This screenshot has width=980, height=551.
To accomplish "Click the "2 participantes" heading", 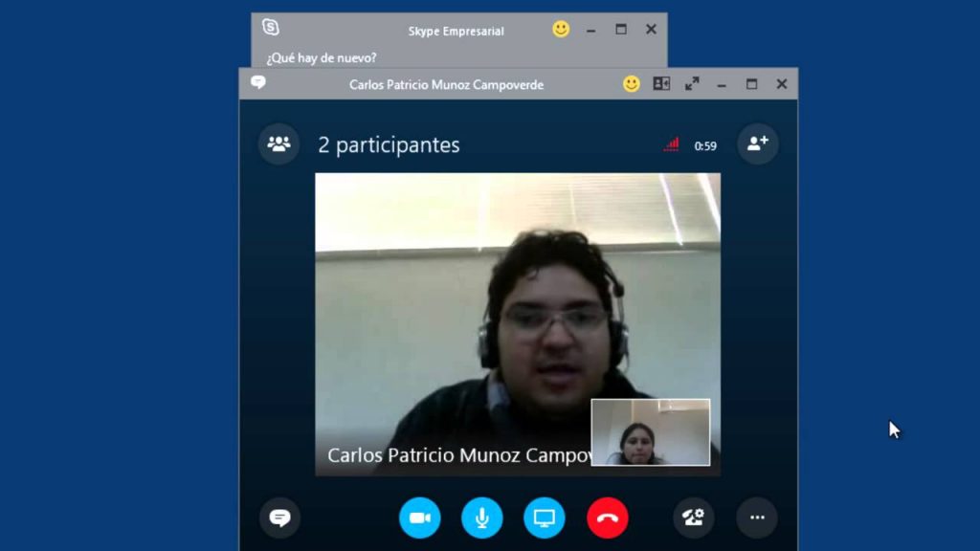I will click(389, 145).
